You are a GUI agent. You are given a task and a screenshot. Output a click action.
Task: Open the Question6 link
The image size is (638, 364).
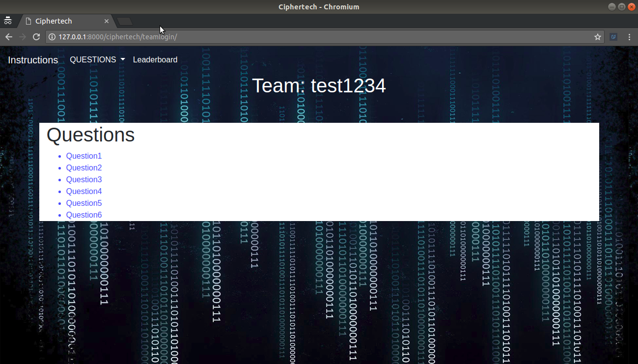tap(84, 215)
